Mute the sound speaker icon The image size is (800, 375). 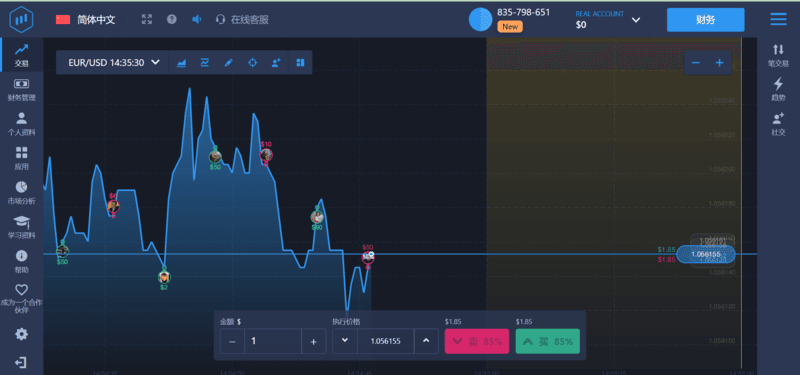point(196,19)
